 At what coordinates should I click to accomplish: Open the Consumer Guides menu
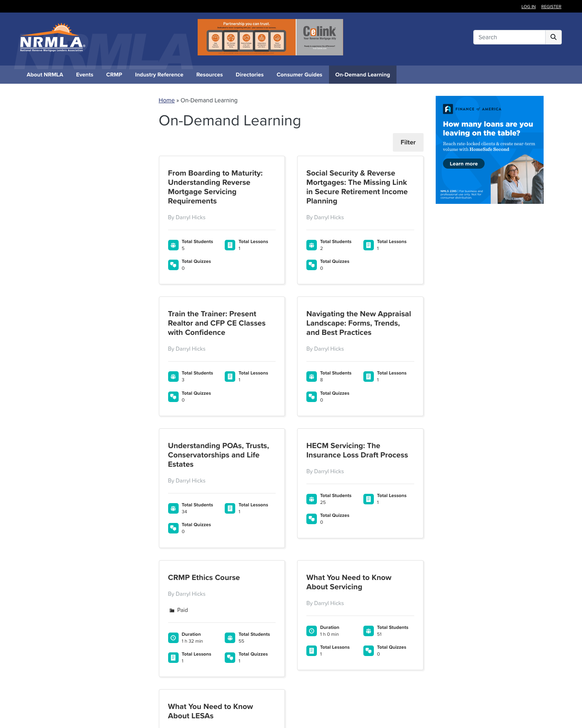(x=299, y=75)
